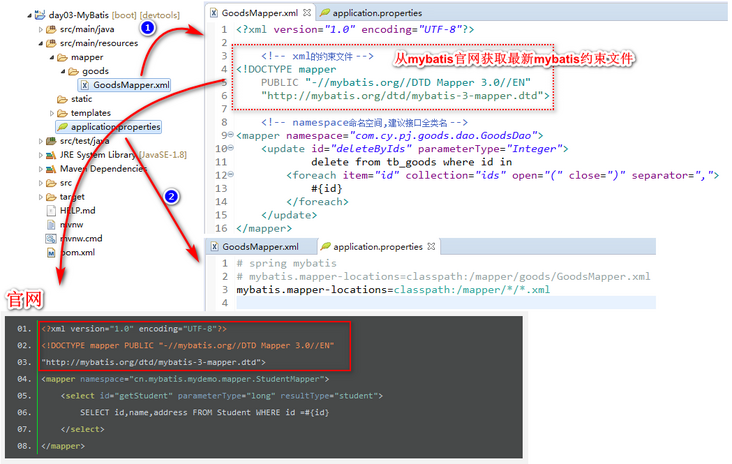Click the templates folder icon
This screenshot has height=464, width=732.
62,113
